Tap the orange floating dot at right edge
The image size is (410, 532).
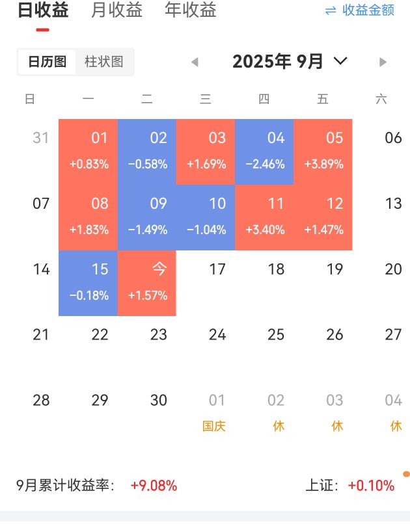click(x=406, y=474)
